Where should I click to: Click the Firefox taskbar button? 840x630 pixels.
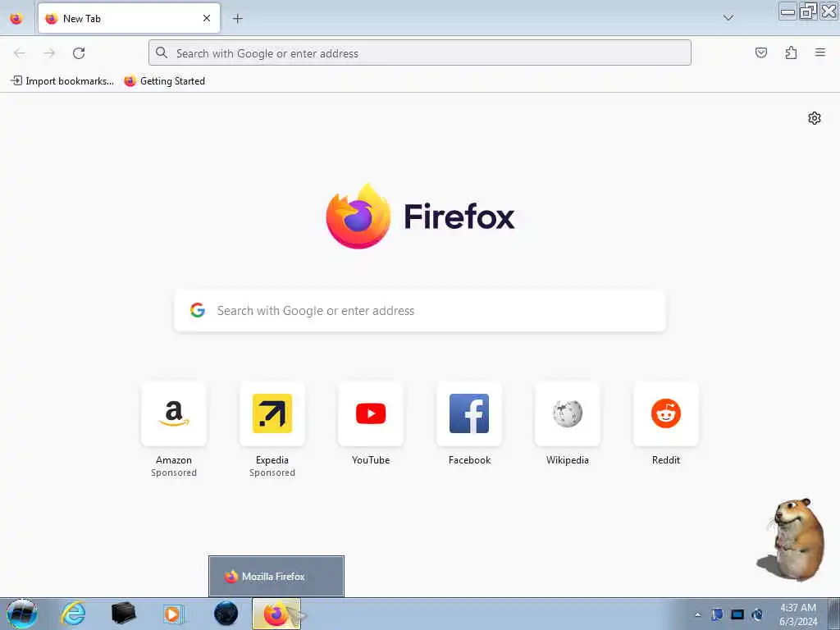pos(276,614)
